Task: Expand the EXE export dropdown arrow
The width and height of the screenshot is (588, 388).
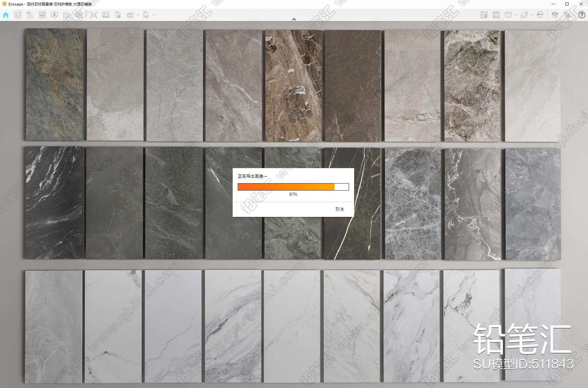Action: [154, 15]
